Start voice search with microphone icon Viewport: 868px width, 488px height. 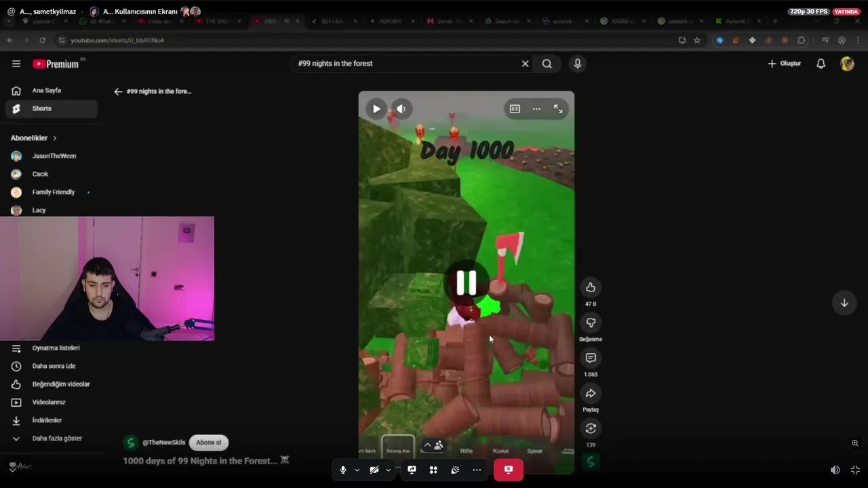578,64
